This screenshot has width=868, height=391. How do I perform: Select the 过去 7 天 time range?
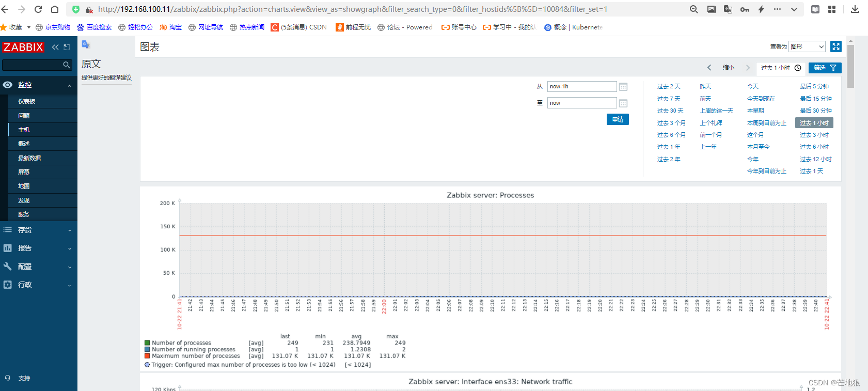tap(669, 99)
